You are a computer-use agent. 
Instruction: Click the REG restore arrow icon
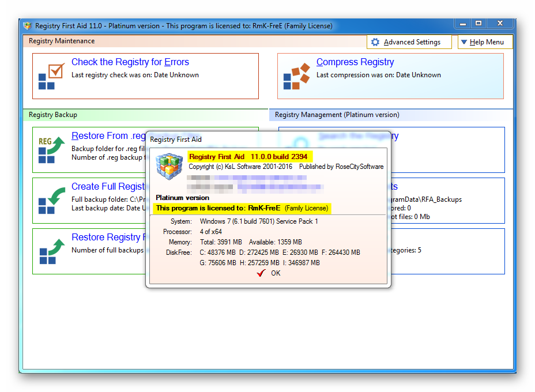(51, 150)
